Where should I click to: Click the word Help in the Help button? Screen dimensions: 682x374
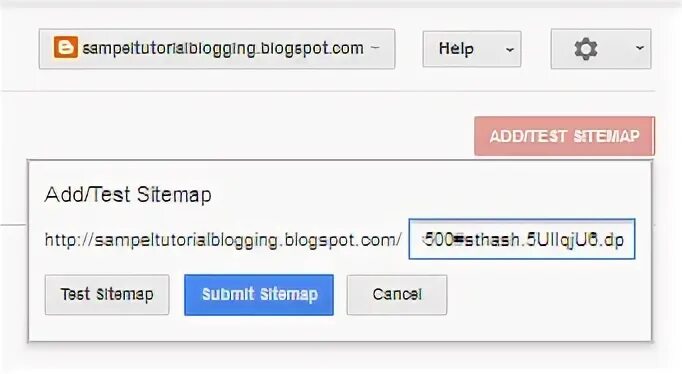(x=456, y=49)
